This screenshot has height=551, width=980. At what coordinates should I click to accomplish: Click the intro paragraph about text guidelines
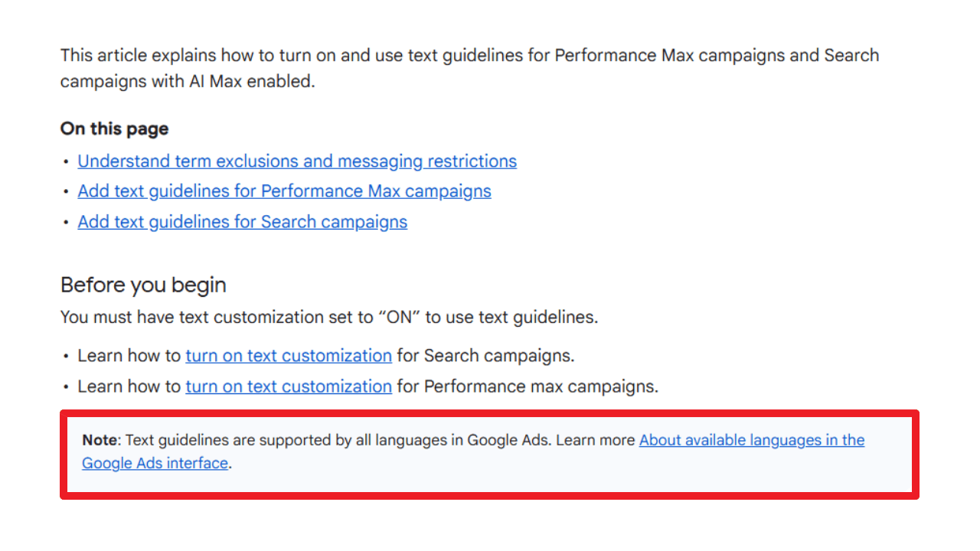[469, 56]
